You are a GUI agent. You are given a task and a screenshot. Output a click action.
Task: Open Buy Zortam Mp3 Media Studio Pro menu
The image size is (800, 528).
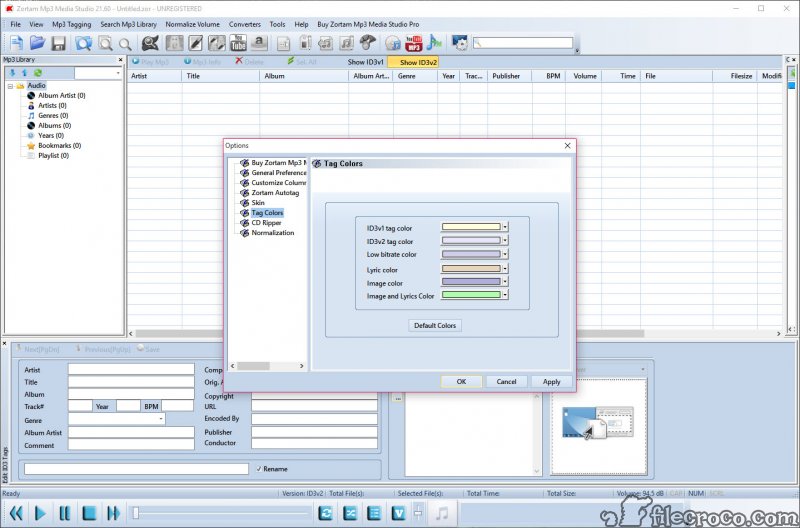[368, 24]
